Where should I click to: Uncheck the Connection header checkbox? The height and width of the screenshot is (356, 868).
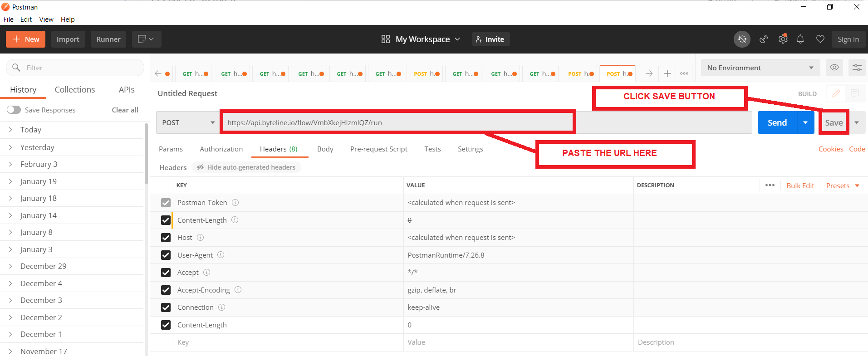(166, 307)
